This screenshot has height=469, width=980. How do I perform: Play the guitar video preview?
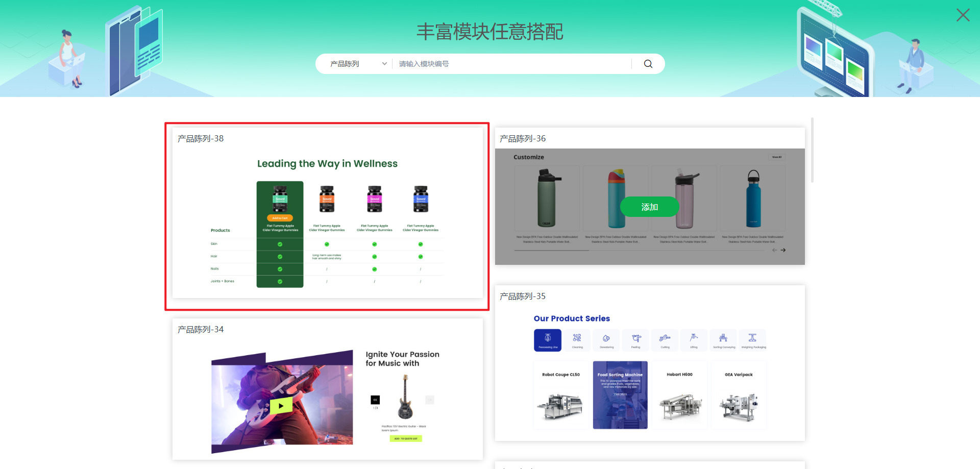click(281, 406)
